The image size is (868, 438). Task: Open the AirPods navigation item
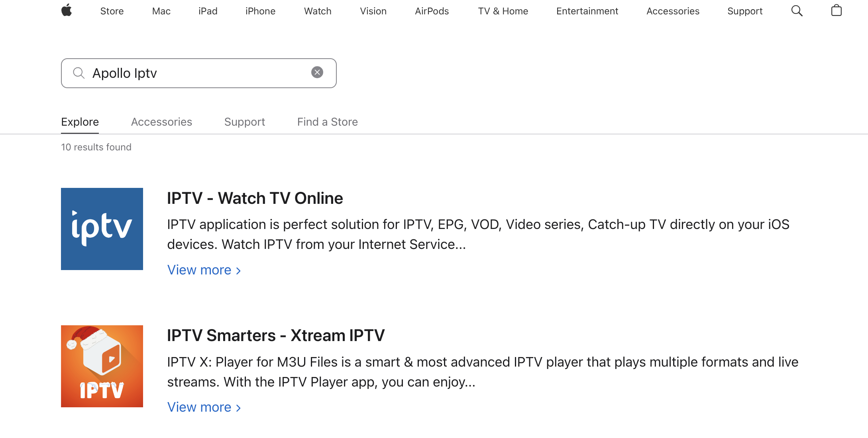tap(432, 11)
